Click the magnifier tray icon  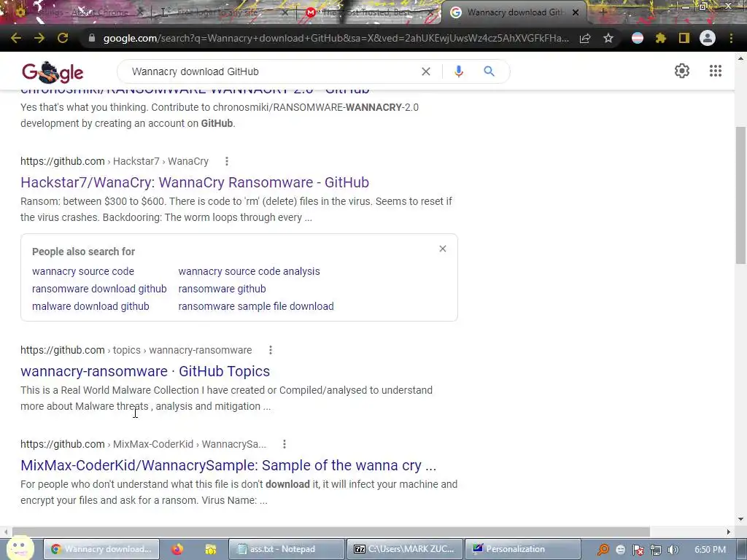(603, 550)
